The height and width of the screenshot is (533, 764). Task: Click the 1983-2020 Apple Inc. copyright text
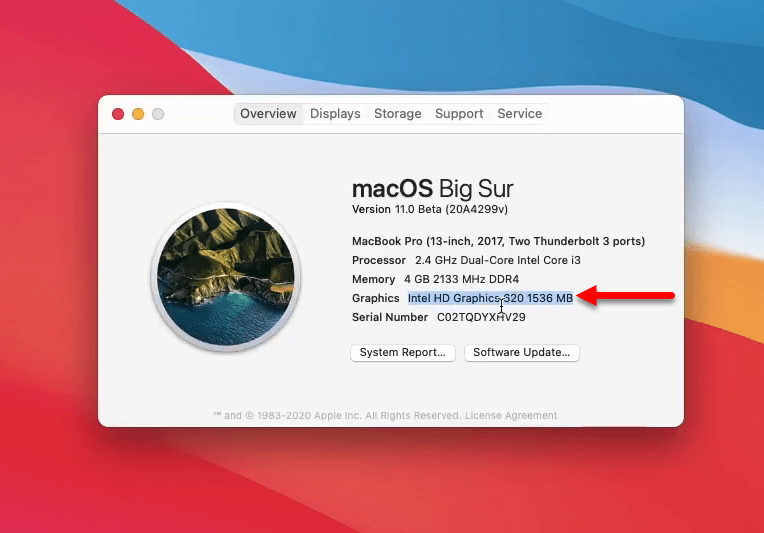[337, 416]
